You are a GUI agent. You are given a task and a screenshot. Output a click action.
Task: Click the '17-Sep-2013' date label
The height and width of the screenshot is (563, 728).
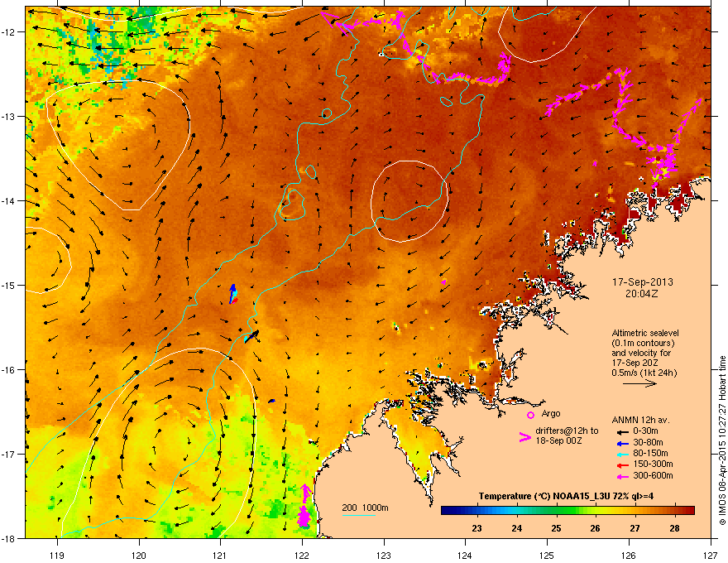(x=642, y=282)
